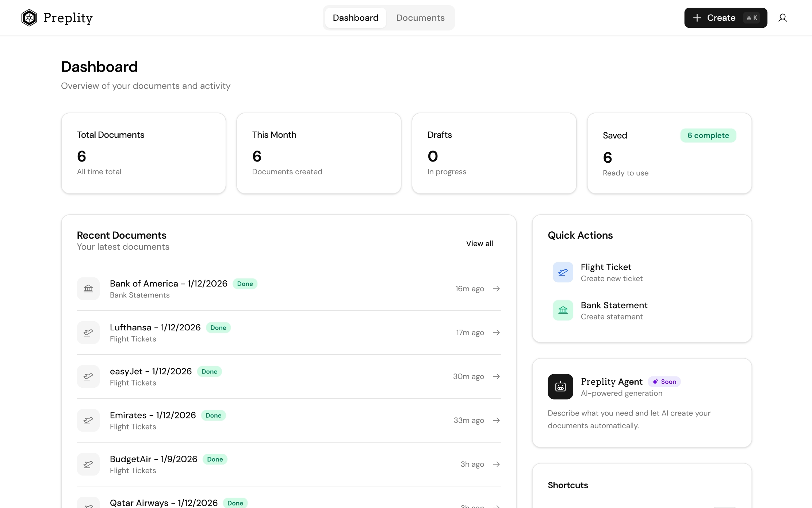Click the Preplity logo icon
Viewport: 812px width, 508px height.
[x=29, y=18]
